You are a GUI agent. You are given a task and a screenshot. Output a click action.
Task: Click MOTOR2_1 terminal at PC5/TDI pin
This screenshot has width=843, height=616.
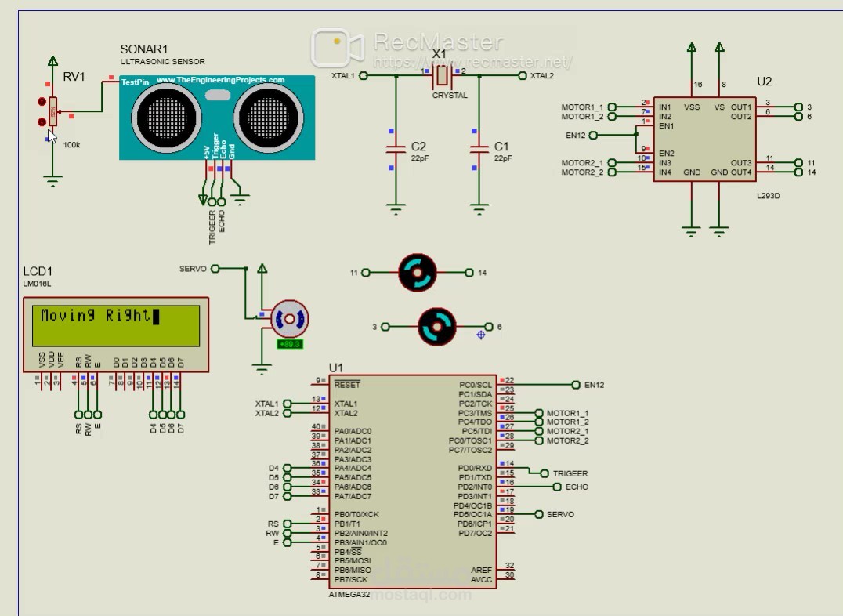(539, 431)
